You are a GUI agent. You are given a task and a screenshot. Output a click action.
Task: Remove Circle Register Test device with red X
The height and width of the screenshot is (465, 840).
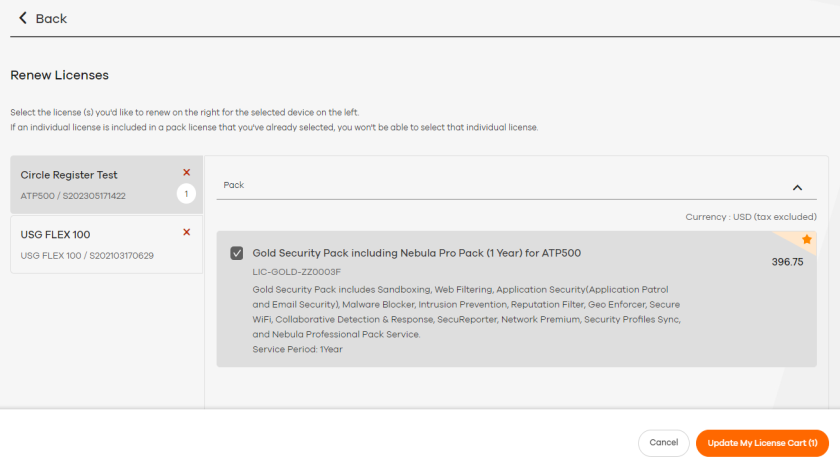(186, 172)
